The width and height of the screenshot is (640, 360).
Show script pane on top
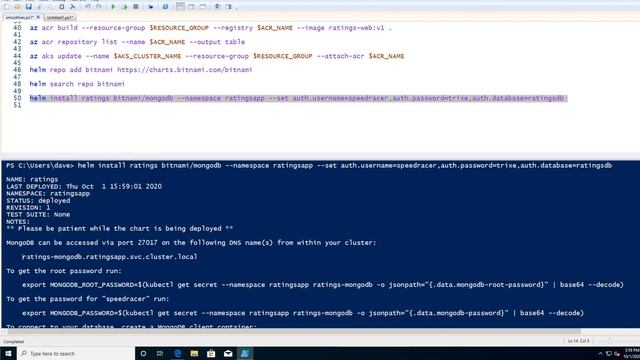pos(180,7)
